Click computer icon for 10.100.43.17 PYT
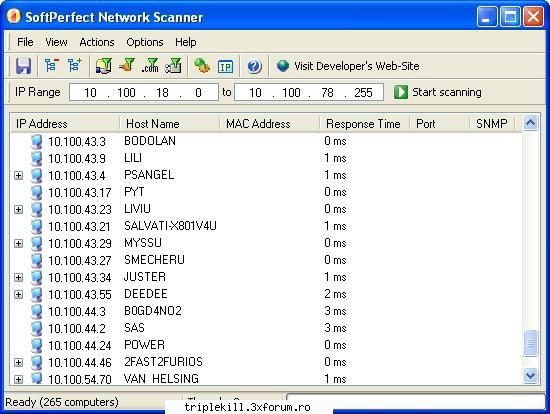 (x=36, y=192)
